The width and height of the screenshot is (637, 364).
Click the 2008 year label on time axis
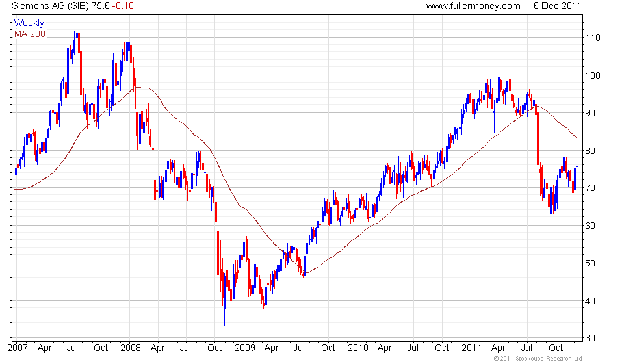coord(131,348)
